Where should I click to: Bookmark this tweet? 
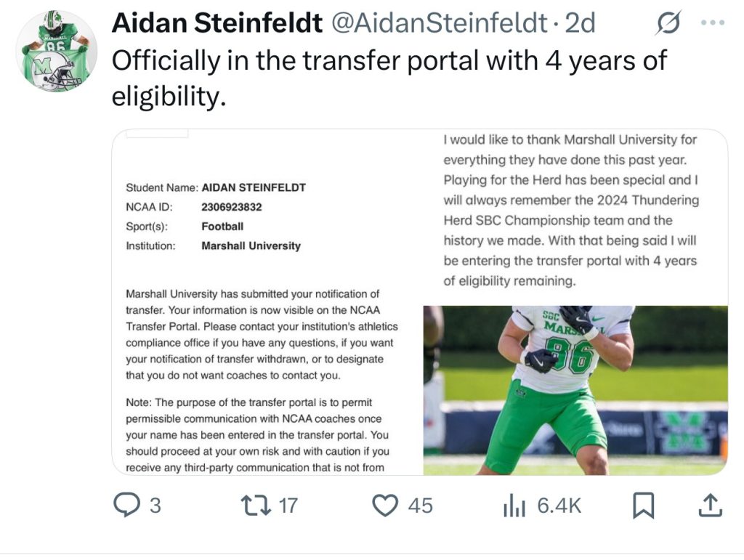click(x=644, y=505)
